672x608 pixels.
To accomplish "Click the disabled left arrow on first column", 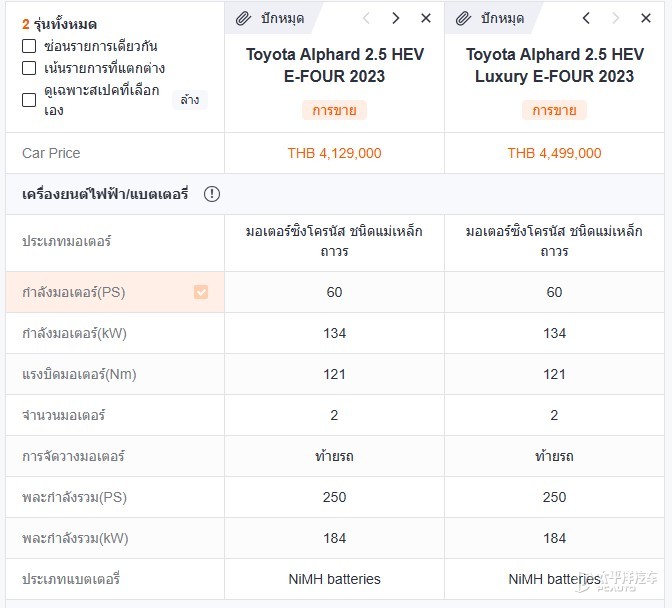I will (x=366, y=18).
